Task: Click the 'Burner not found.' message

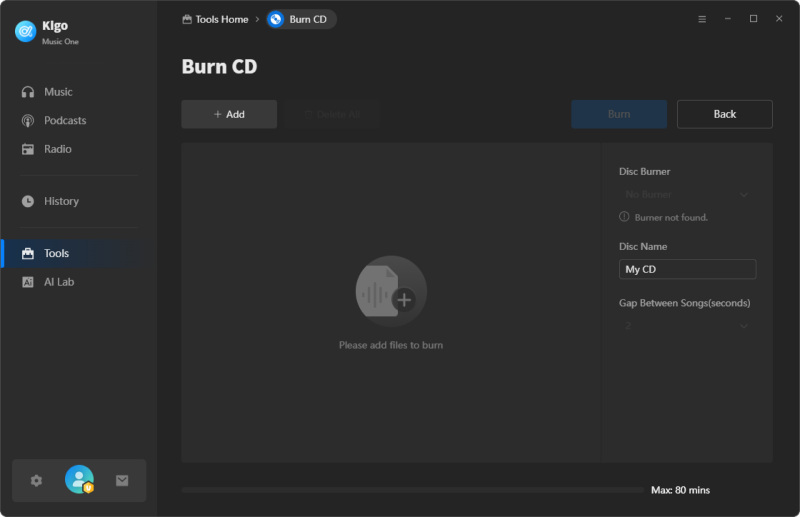Action: (x=671, y=217)
